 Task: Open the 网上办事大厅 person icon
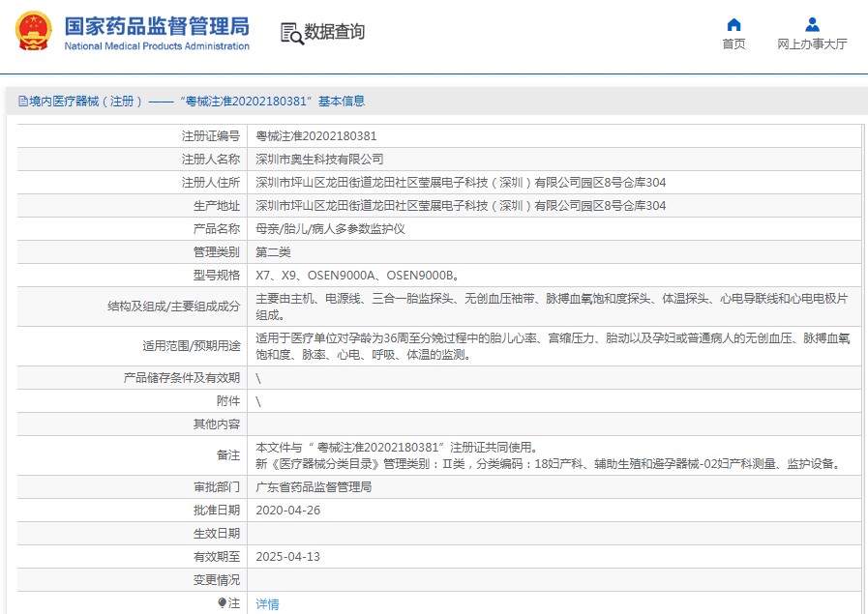tap(812, 24)
